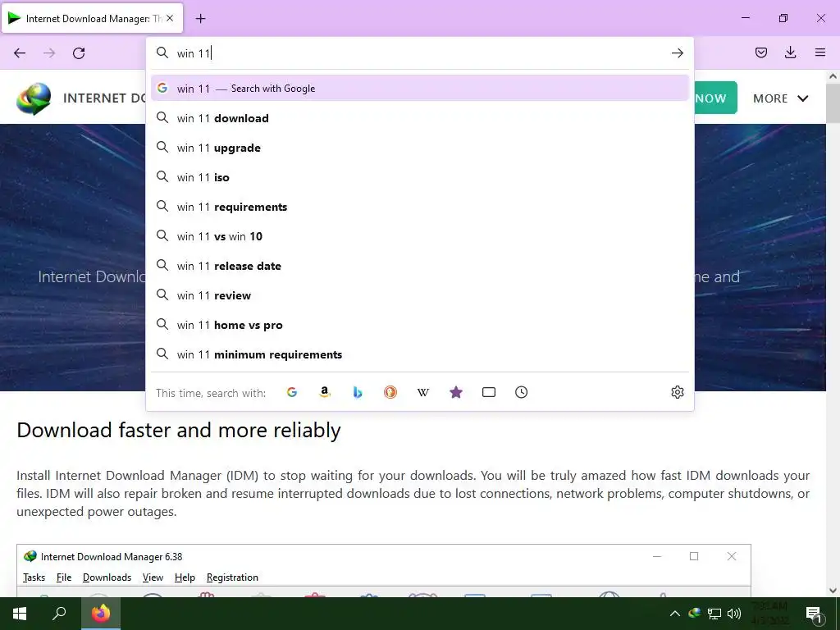Image resolution: width=840 pixels, height=630 pixels.
Task: Select suggestion 'win 11 release date'
Action: 420,265
